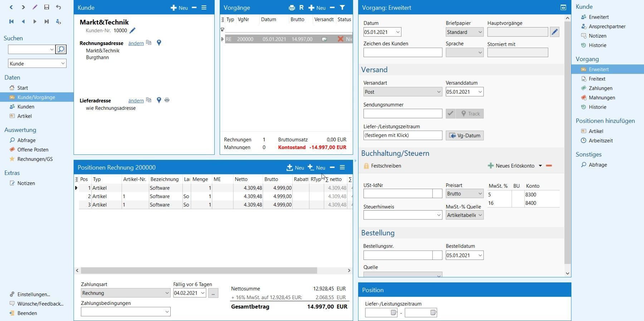Screen dimensions: 644x321
Task: Click the save disk icon in top toolbar
Action: click(47, 7)
